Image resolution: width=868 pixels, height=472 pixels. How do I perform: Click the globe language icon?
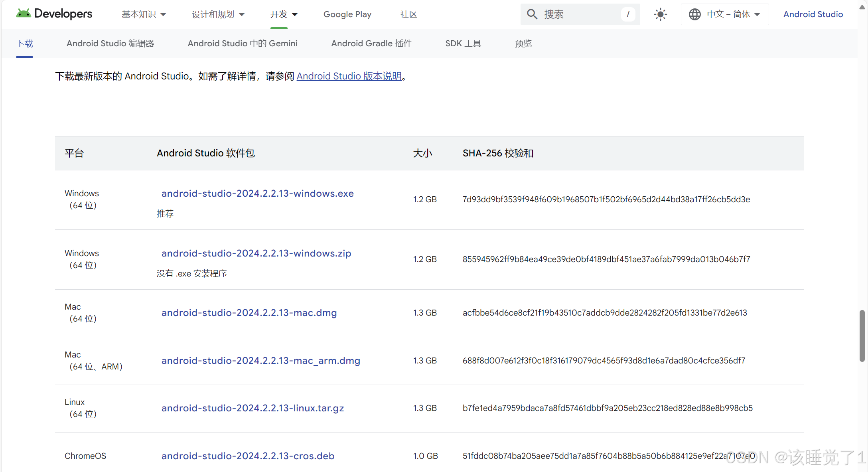point(694,14)
